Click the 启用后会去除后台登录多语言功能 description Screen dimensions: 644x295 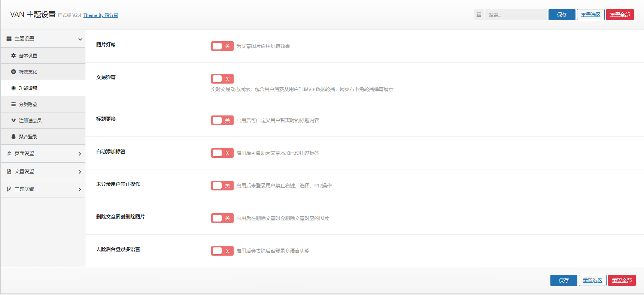pyautogui.click(x=273, y=251)
